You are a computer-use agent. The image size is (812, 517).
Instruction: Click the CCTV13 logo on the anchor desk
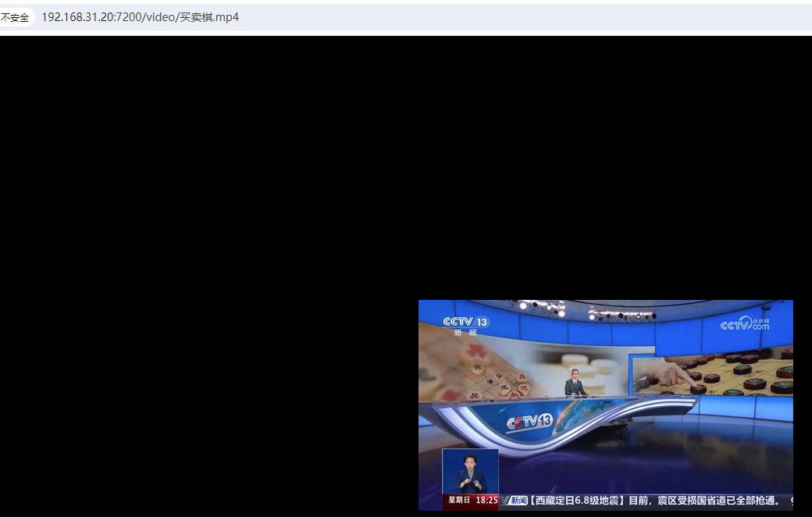tap(530, 423)
